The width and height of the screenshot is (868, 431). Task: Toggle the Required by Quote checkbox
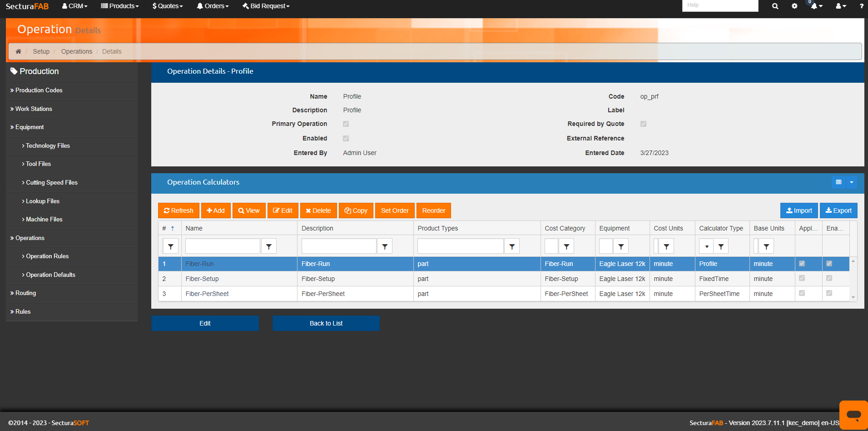click(643, 124)
